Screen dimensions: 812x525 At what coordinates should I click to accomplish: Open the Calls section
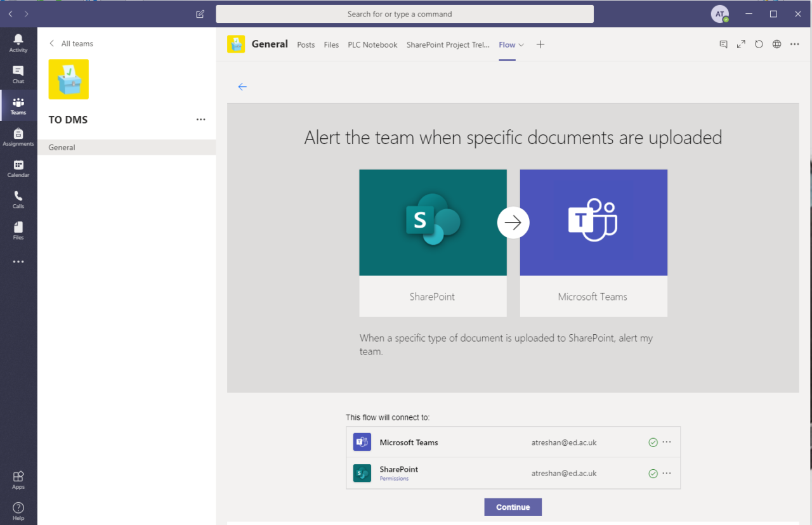click(18, 198)
